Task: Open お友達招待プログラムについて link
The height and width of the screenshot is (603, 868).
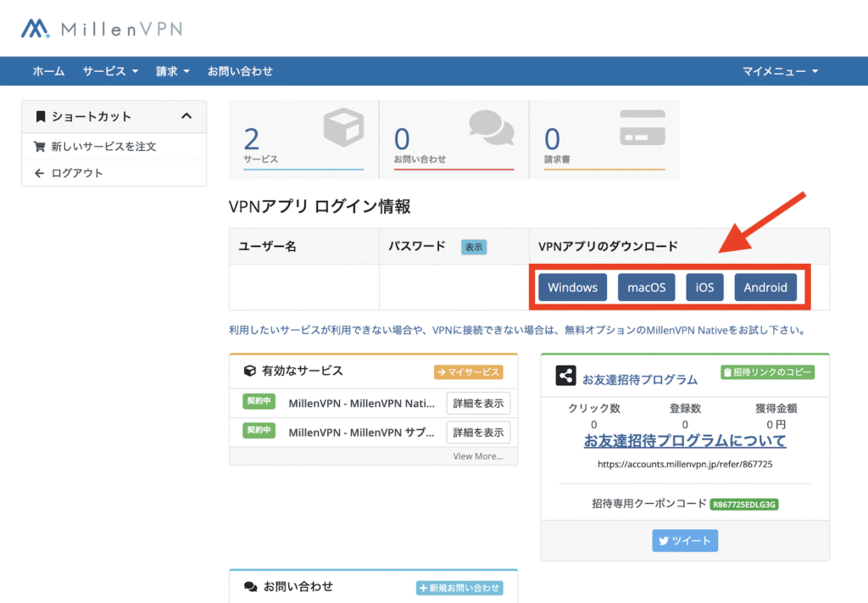Action: (684, 441)
